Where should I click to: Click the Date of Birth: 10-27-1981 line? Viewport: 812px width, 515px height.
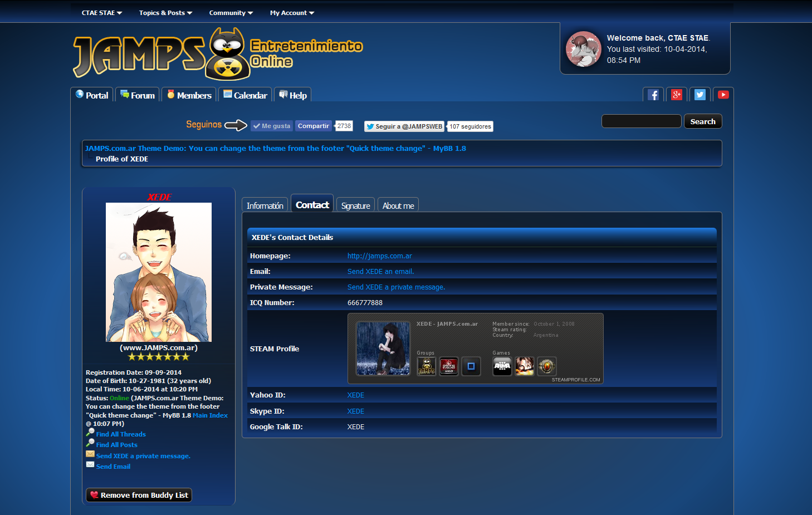click(148, 381)
